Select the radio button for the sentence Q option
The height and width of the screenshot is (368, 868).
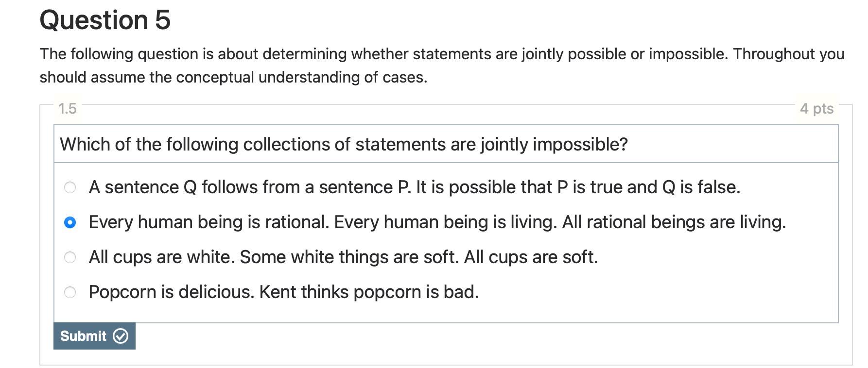tap(69, 187)
